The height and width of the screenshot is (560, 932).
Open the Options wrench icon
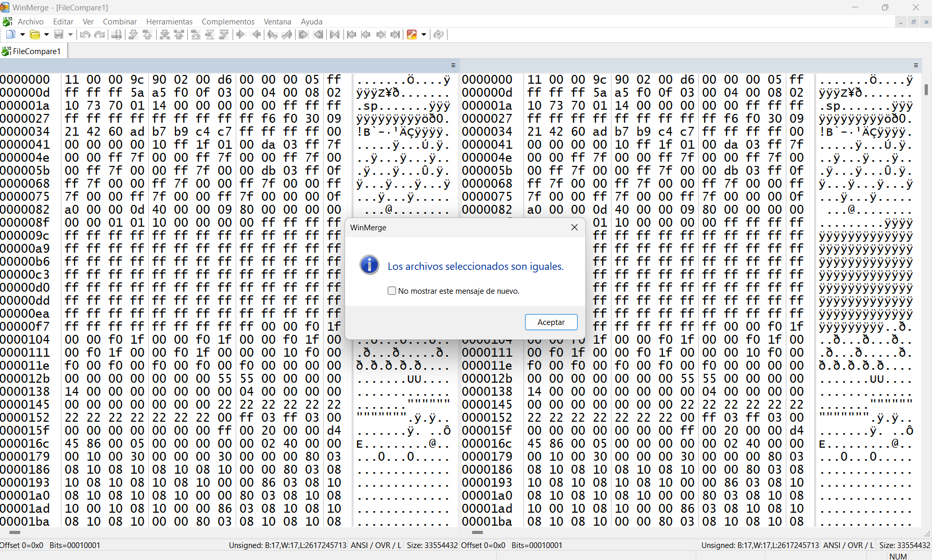pyautogui.click(x=412, y=34)
